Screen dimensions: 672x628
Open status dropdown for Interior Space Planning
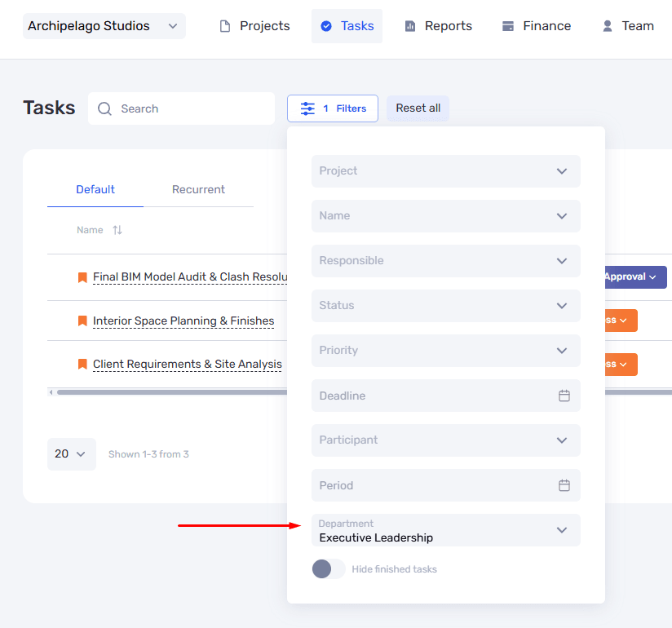[x=621, y=321]
